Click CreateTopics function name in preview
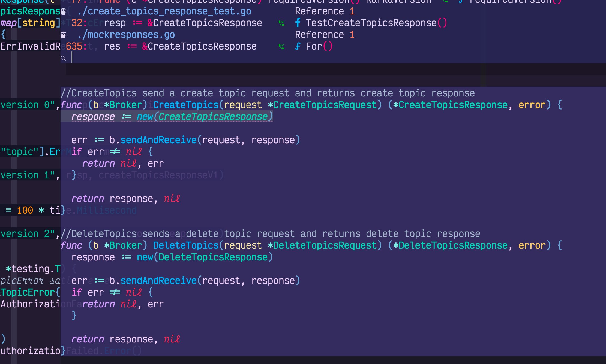The image size is (606, 364). tap(186, 105)
